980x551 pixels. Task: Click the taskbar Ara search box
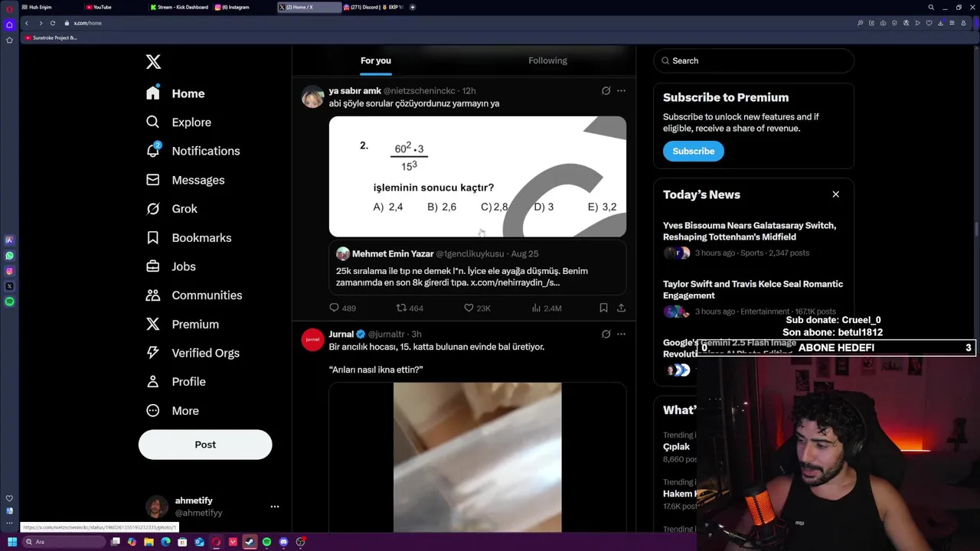tap(65, 542)
